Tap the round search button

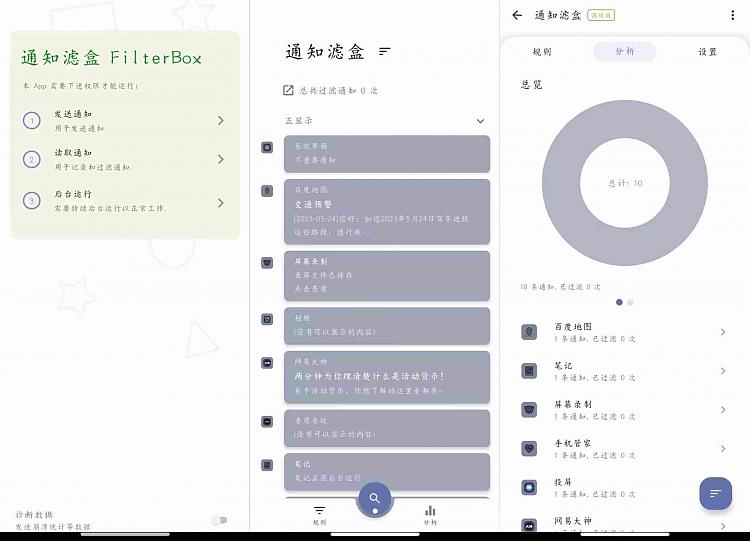(375, 499)
